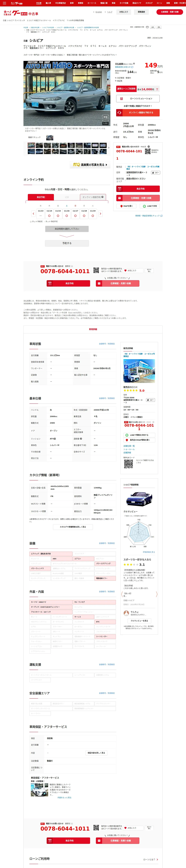Expand the ローンとは？ link at bottom
The image size is (186, 868).
tap(151, 859)
